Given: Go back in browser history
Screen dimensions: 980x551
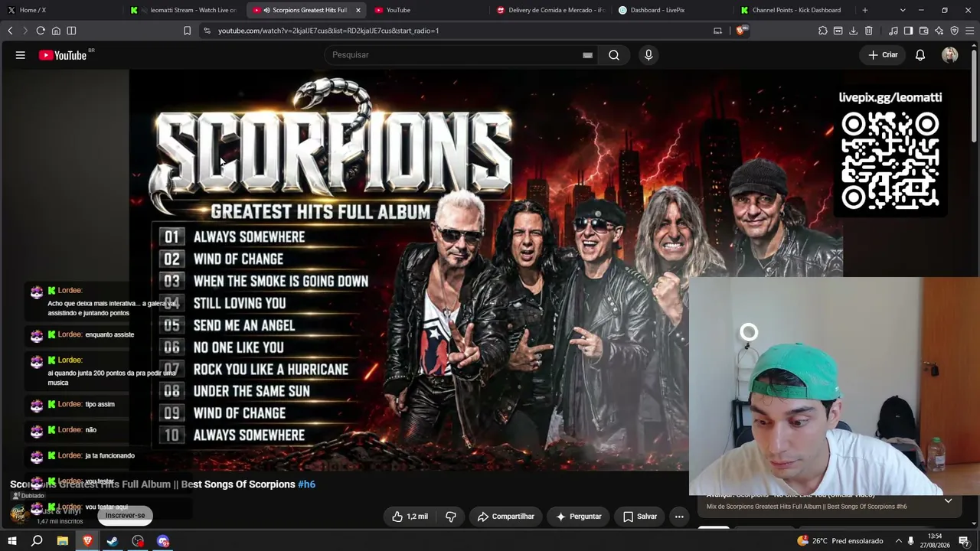Looking at the screenshot, I should pos(10,31).
